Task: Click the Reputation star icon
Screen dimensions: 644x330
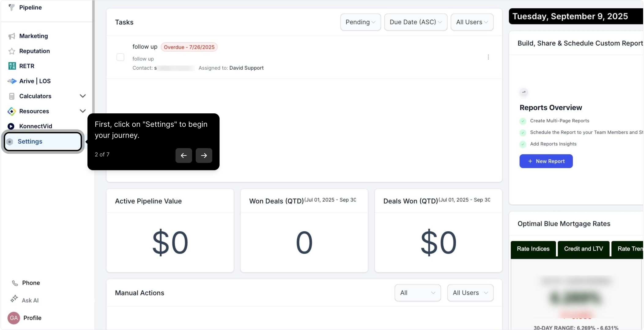Action: (12, 51)
